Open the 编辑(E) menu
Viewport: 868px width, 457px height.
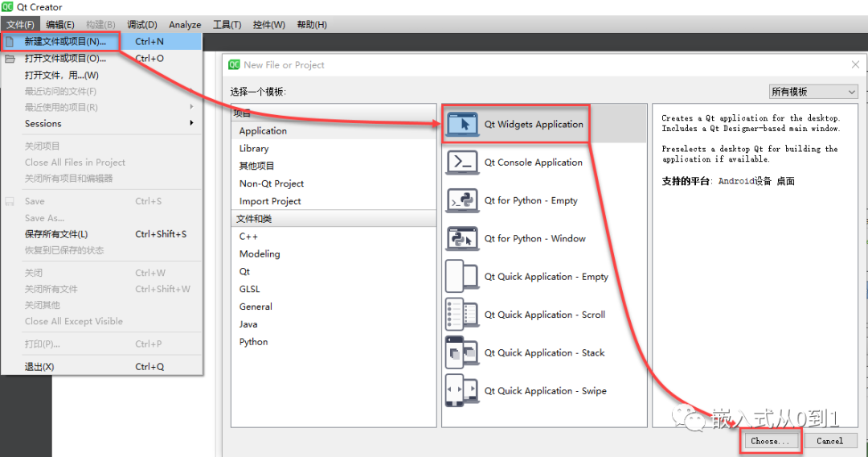tap(59, 24)
